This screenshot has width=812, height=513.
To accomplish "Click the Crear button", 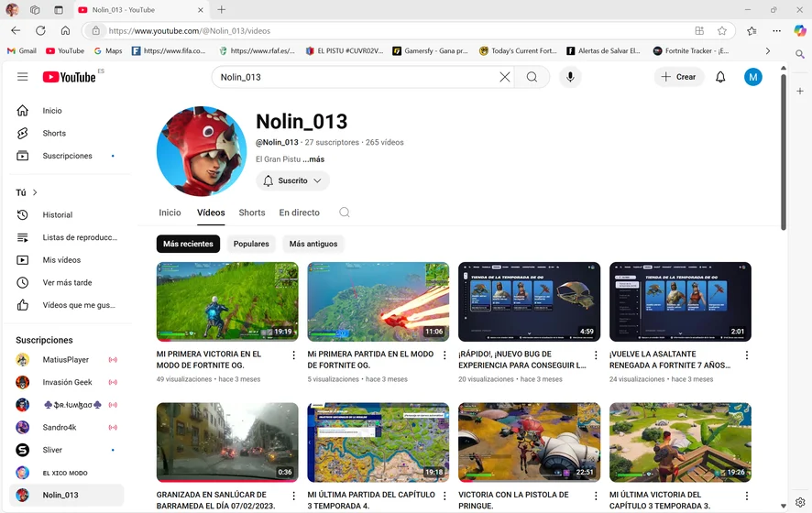I will tap(679, 77).
